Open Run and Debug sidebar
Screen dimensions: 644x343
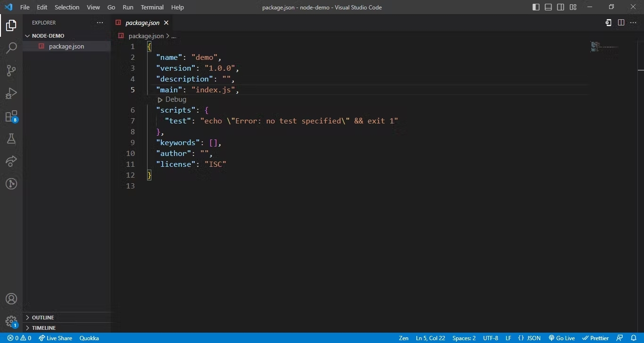11,93
